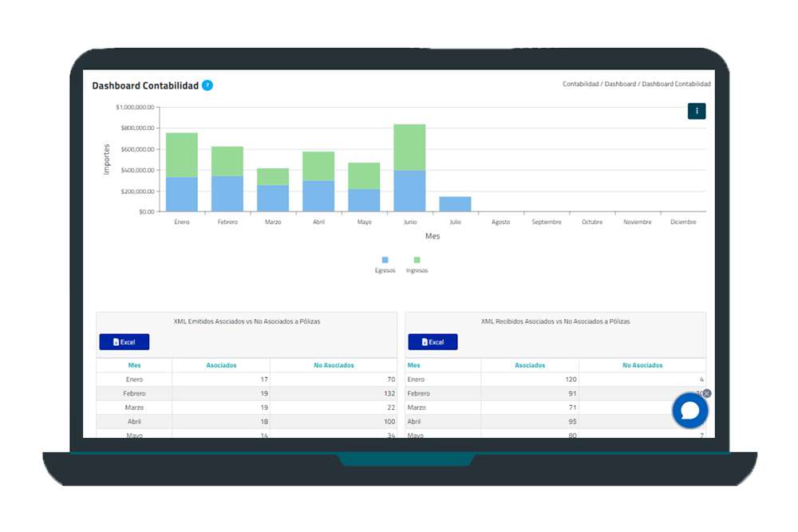Click Contabilidad breadcrumb link
Image resolution: width=798 pixels, height=532 pixels.
(580, 84)
